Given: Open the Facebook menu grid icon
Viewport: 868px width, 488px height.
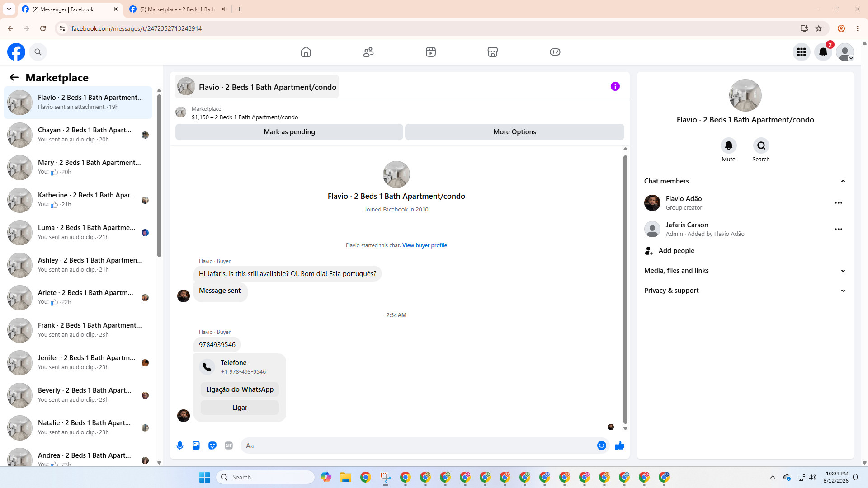Looking at the screenshot, I should point(802,52).
